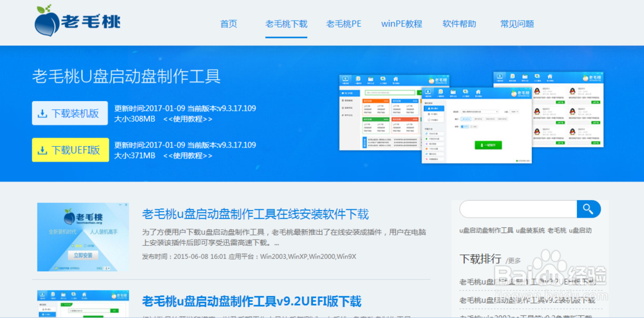The width and height of the screenshot is (644, 318).
Task: Open article 老毛桃u盘启动盘制作工具在线安装软件下载
Action: (x=256, y=214)
